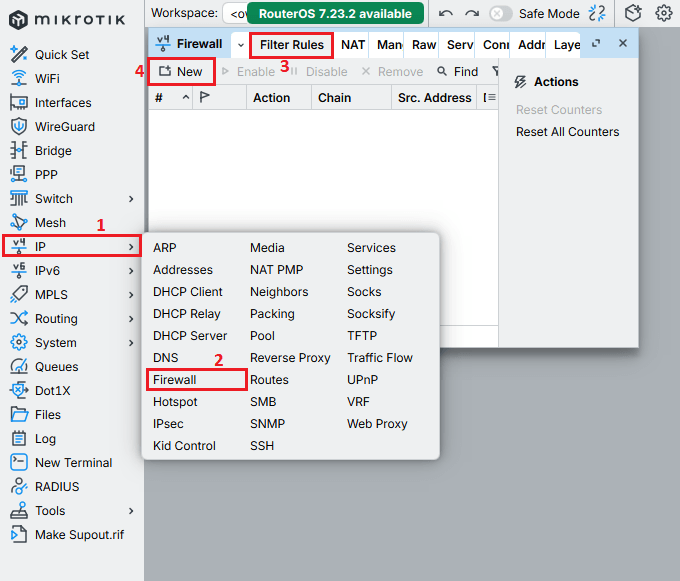Viewport: 680px width, 581px height.
Task: Sort by the # column header
Action: pyautogui.click(x=171, y=98)
